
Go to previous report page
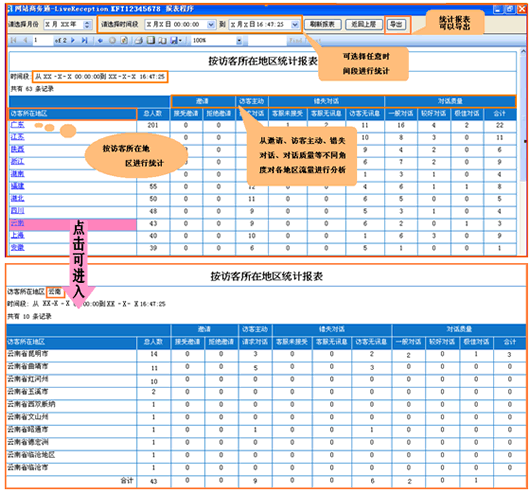[x=25, y=41]
